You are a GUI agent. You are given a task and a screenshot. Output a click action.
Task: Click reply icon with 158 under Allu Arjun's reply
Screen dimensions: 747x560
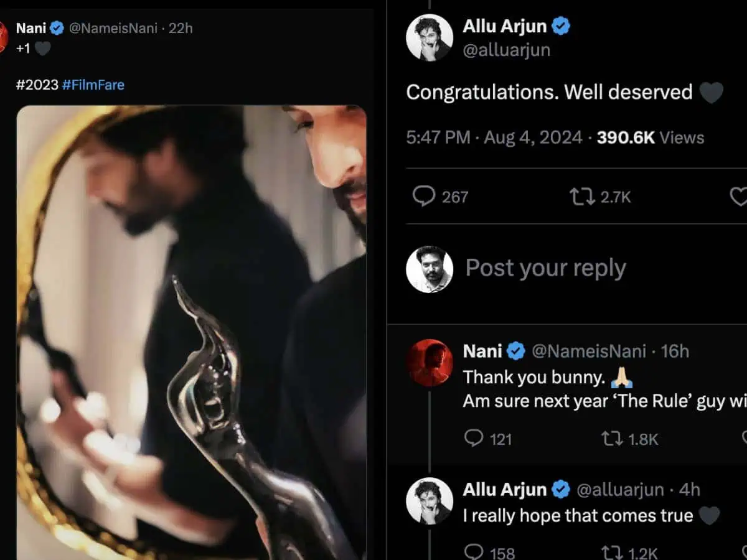pyautogui.click(x=474, y=551)
